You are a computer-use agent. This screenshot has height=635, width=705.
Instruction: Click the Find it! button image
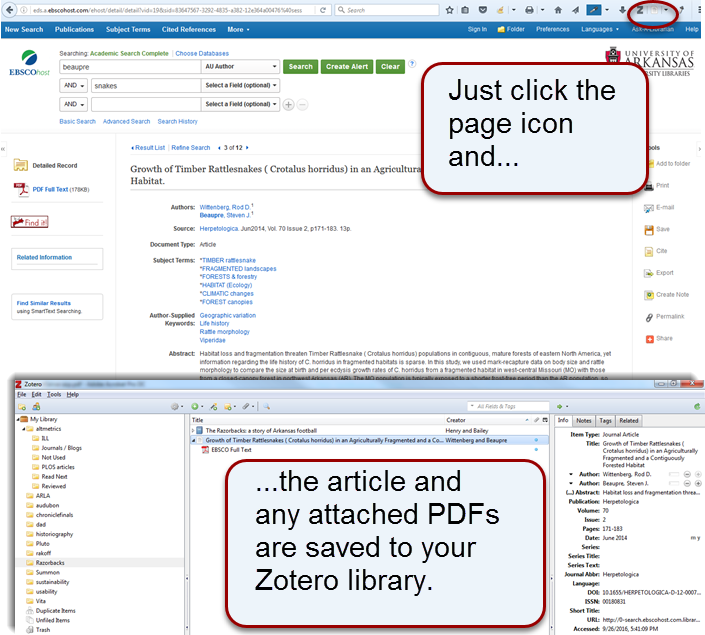(x=30, y=222)
